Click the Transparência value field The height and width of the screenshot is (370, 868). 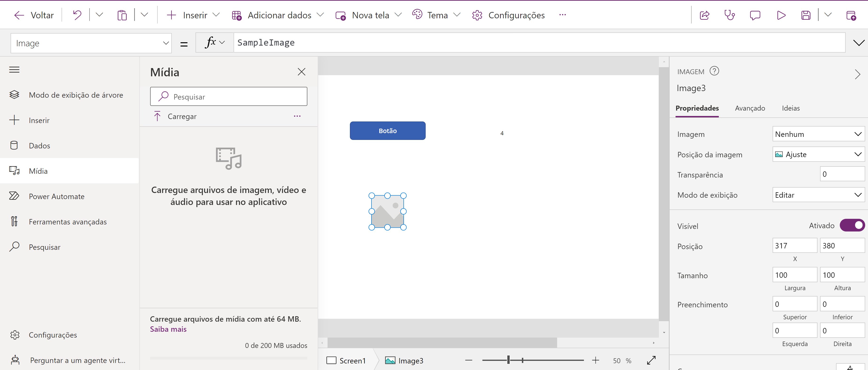tap(842, 174)
